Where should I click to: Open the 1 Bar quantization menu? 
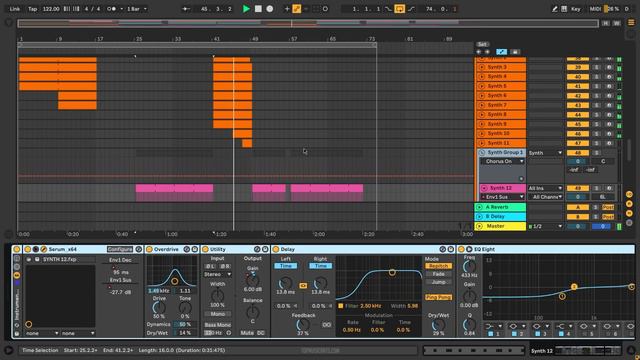(136, 9)
